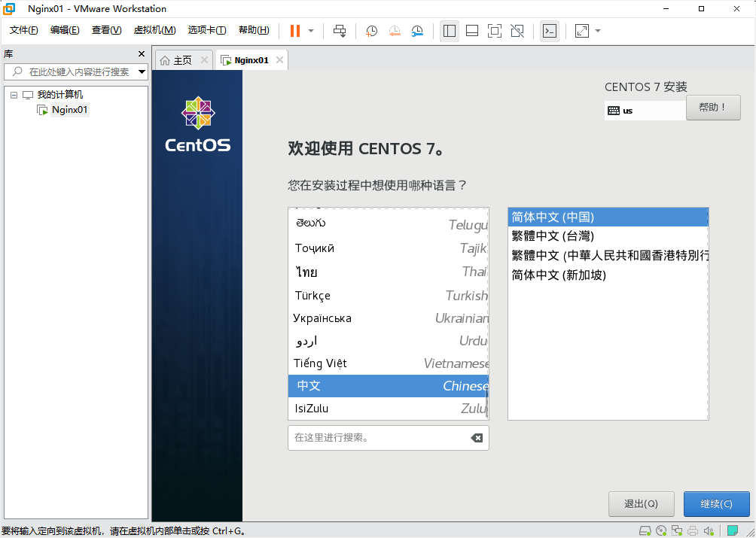Click the 帮助！ button
Screen dimensions: 756x538
(x=713, y=108)
